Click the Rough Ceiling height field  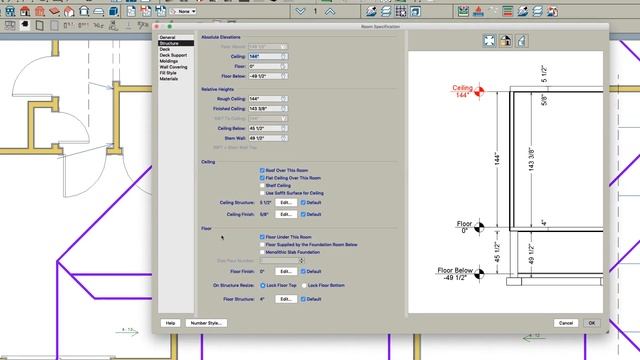coord(268,99)
